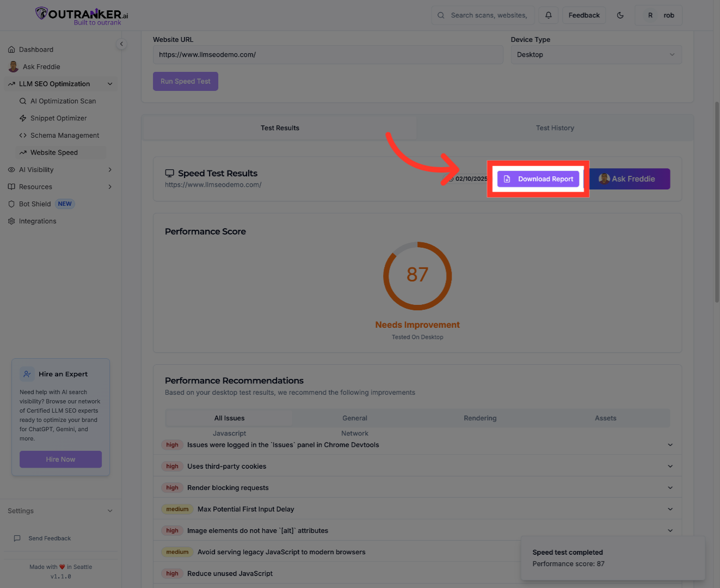Open the Device Type dropdown
This screenshot has height=588, width=720.
[x=596, y=54]
